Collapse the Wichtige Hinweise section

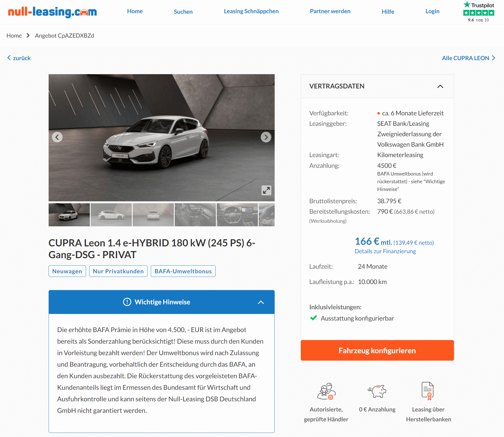coord(261,302)
